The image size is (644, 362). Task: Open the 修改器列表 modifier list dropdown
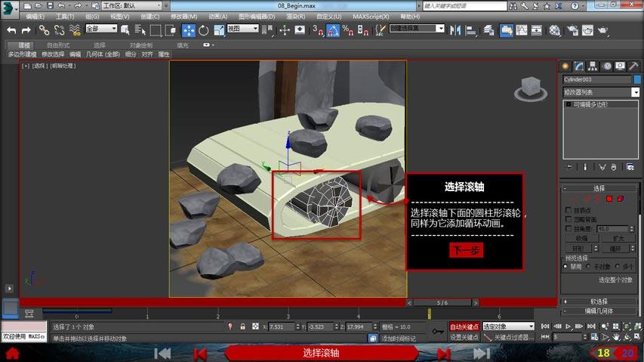click(601, 92)
